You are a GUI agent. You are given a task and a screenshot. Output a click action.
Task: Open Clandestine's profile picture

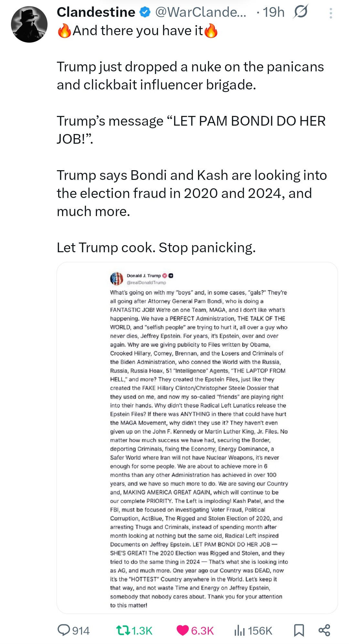29,25
